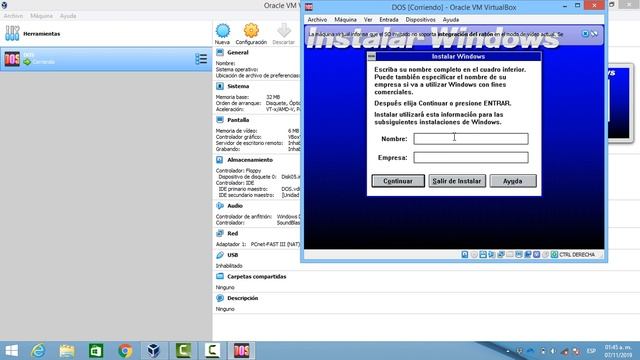Screen dimensions: 640x360
Task: Click the Continuar button
Action: tap(398, 181)
